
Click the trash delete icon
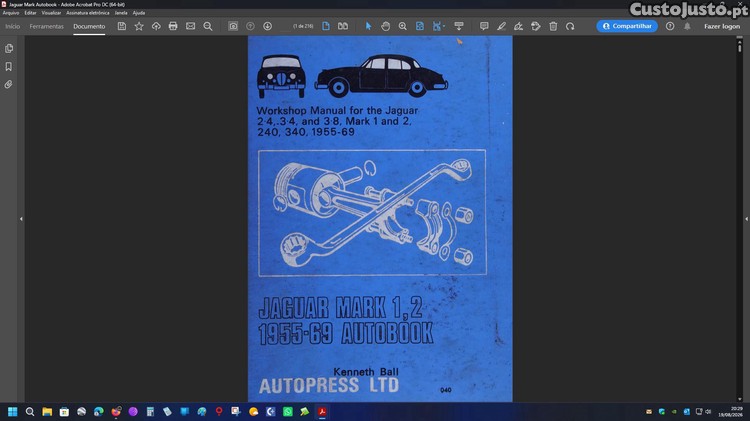[x=553, y=26]
